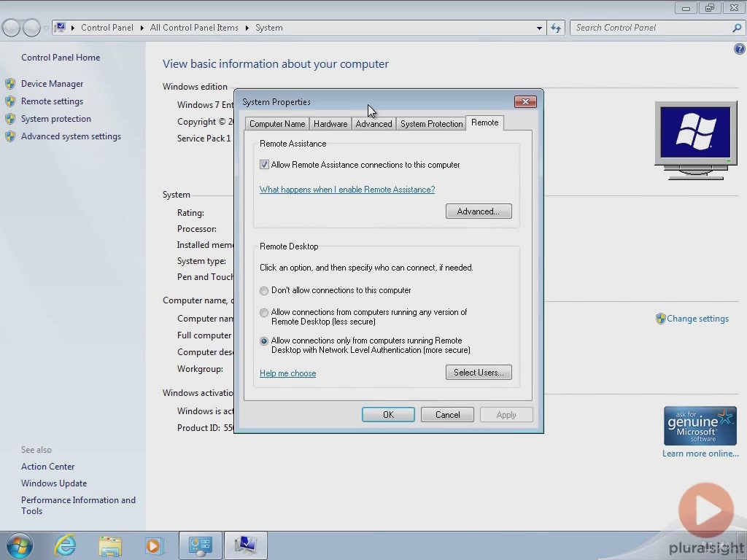This screenshot has width=747, height=560.
Task: Open Internet Explorer from the taskbar
Action: click(65, 545)
